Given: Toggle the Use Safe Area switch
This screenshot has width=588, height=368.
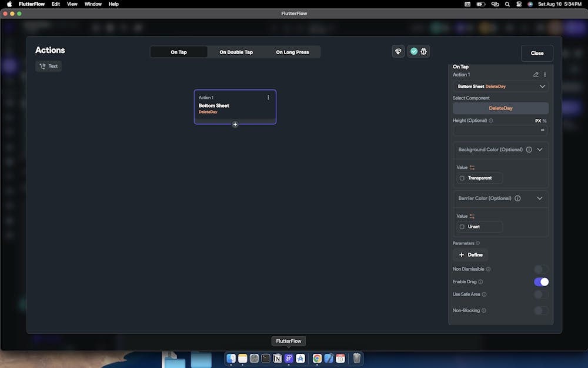Looking at the screenshot, I should [541, 294].
